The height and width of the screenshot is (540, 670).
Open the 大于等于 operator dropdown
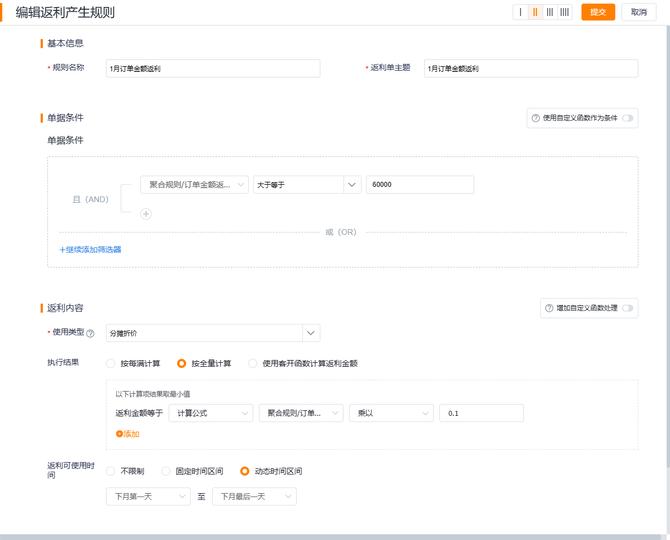306,185
